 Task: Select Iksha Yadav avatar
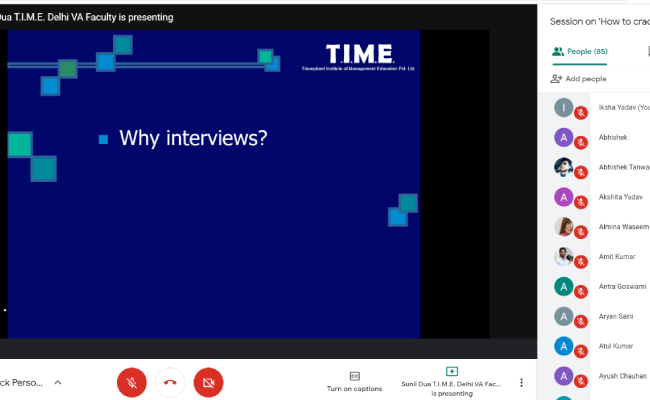(563, 107)
